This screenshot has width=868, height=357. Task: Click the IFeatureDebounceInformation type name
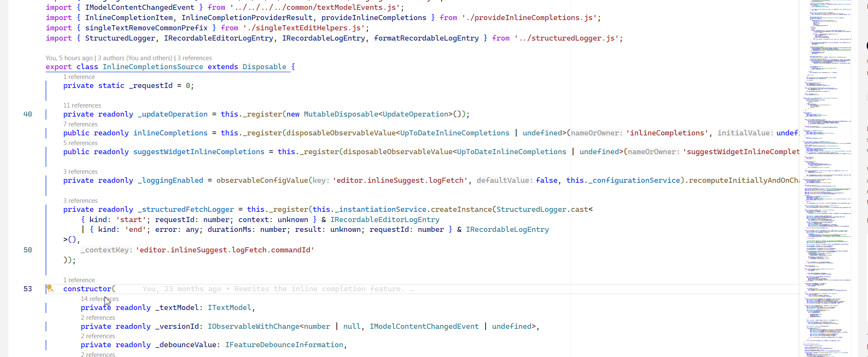[x=284, y=345]
